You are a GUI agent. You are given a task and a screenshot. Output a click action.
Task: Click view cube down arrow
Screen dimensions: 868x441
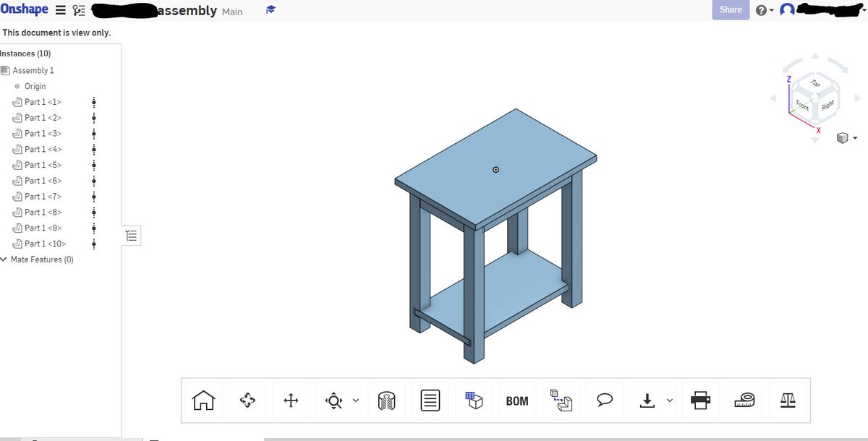(x=815, y=140)
